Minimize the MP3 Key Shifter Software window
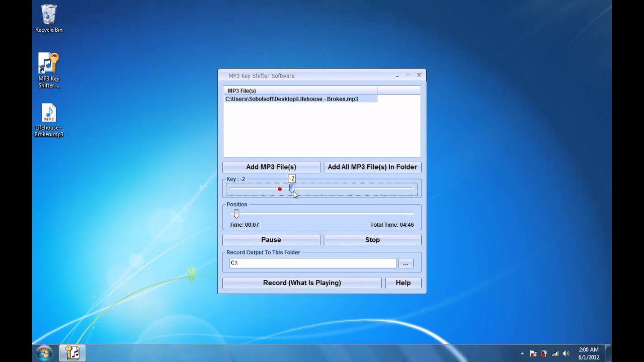The width and height of the screenshot is (644, 362). (x=397, y=76)
